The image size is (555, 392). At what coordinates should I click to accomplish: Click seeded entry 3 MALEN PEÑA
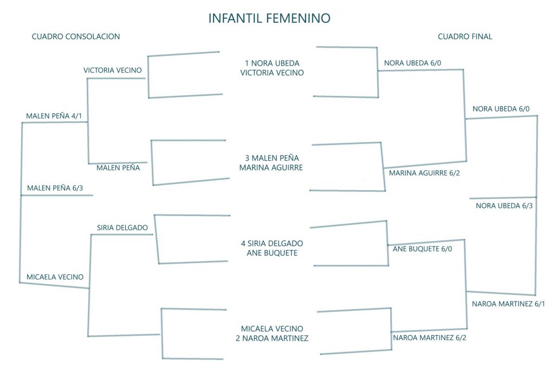[x=272, y=158]
